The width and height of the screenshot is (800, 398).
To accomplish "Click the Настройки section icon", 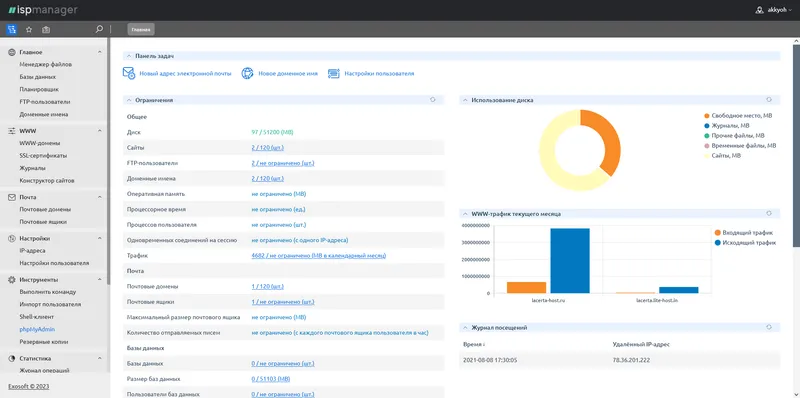I will click(x=12, y=238).
